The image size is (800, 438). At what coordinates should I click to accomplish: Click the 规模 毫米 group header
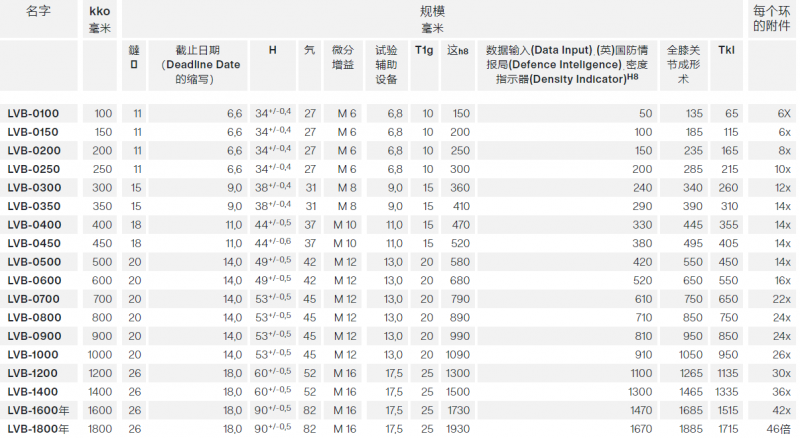(432, 19)
